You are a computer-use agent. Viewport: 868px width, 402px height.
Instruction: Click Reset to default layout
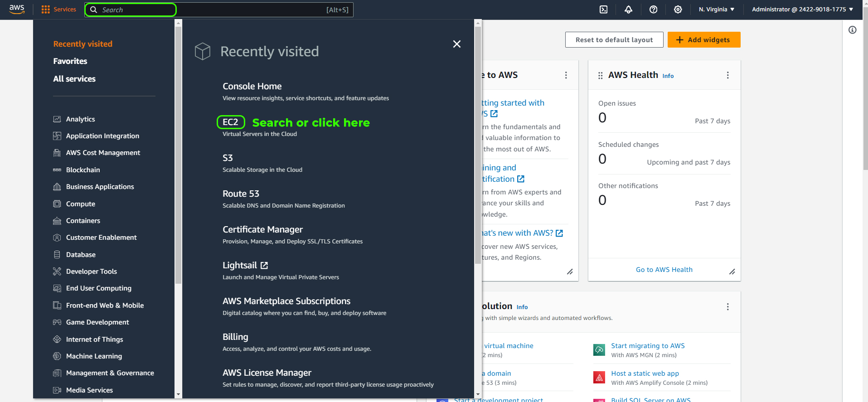(614, 40)
